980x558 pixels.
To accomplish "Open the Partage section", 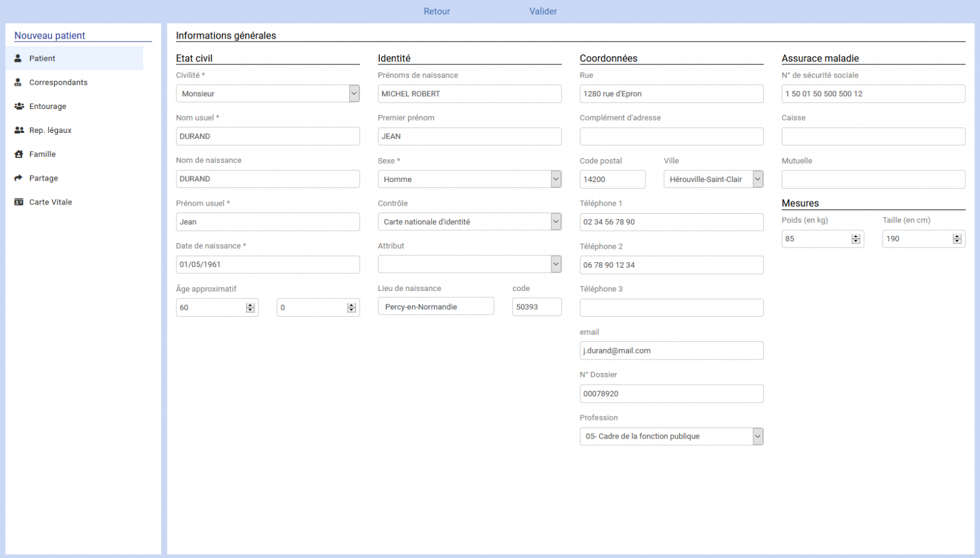I will tap(75, 178).
